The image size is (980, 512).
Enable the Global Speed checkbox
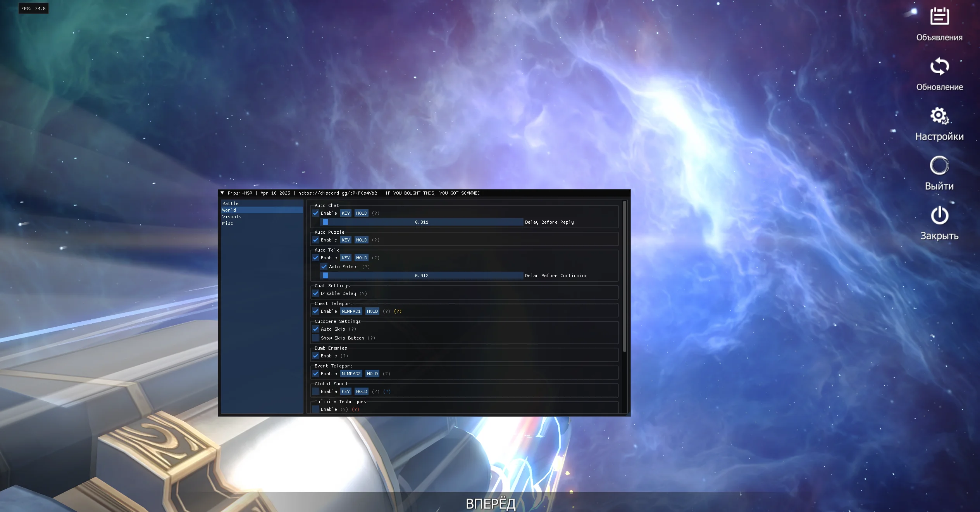tap(316, 391)
